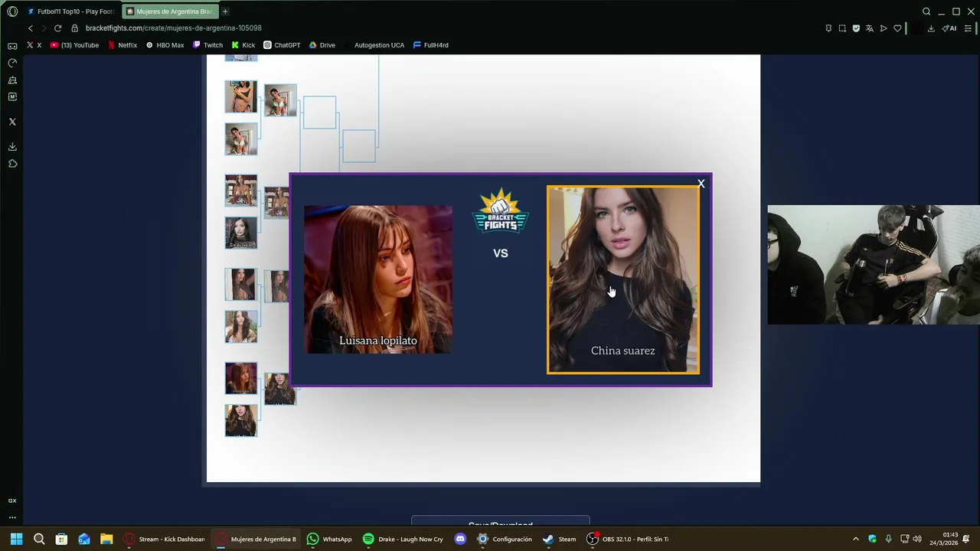Open a new browser tab

225,11
